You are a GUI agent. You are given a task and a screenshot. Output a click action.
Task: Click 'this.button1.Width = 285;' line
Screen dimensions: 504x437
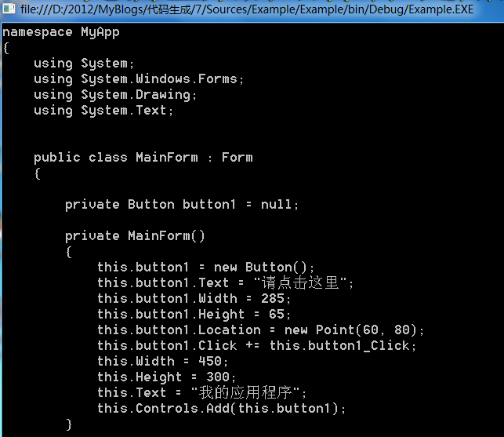point(194,299)
